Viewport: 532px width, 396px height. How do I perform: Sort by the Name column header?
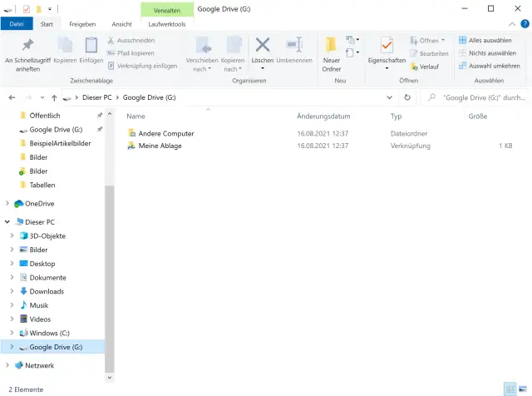[x=135, y=116]
